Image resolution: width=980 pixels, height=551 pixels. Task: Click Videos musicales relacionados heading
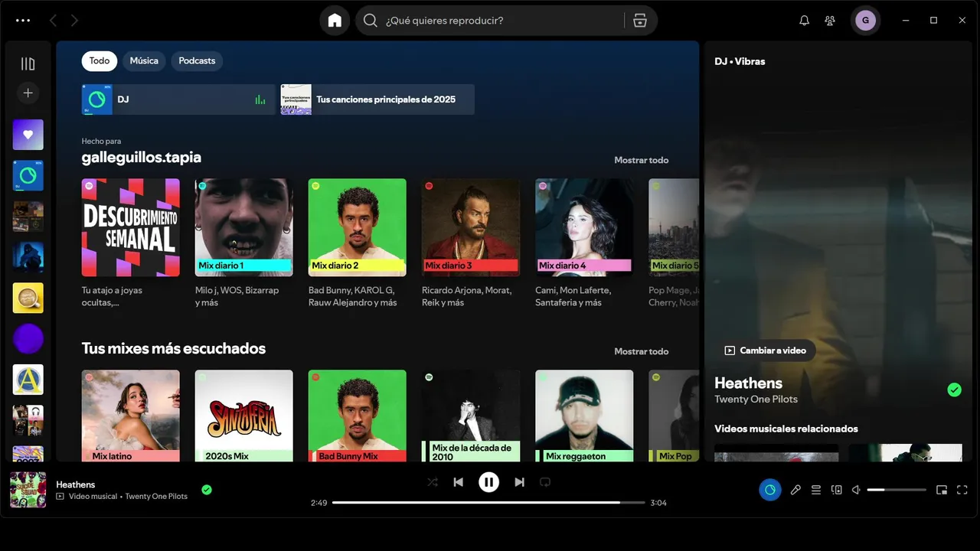[x=786, y=429]
